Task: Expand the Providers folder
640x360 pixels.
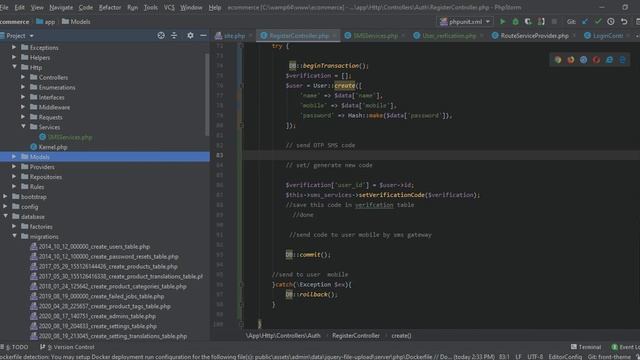Action: point(14,167)
